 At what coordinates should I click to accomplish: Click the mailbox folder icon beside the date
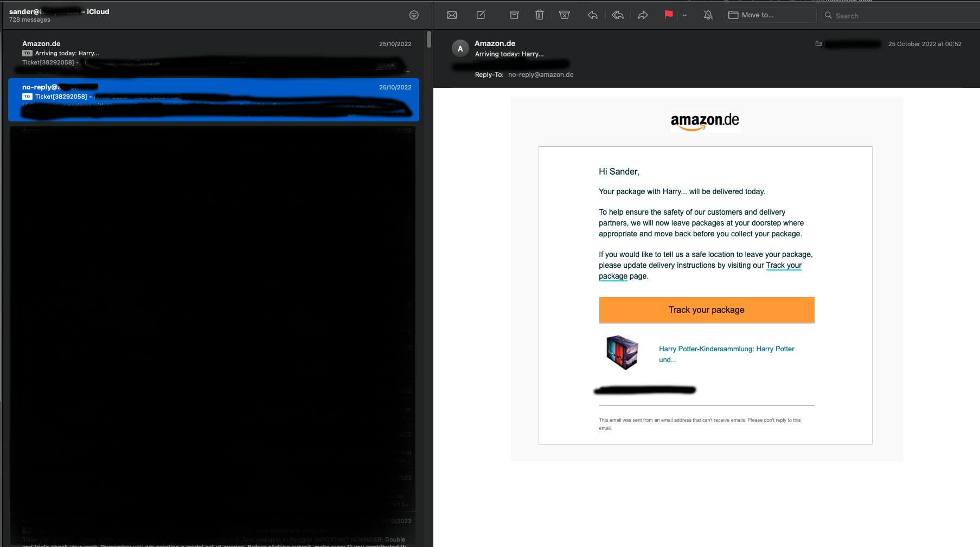tap(818, 44)
